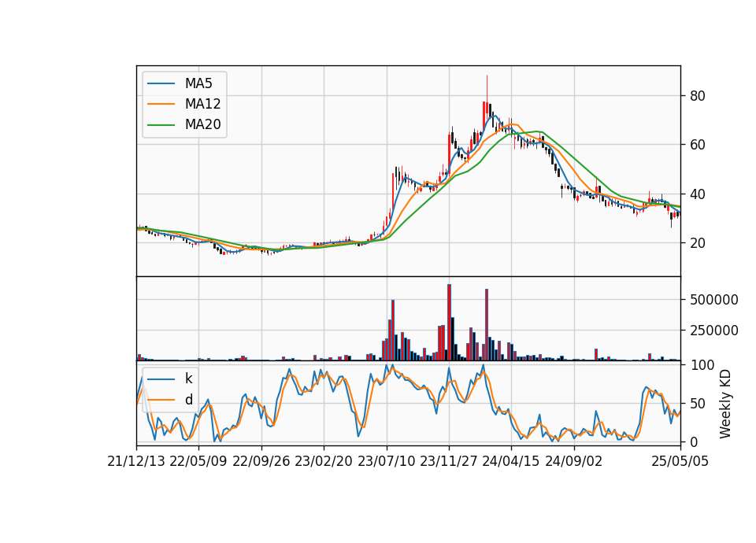The height and width of the screenshot is (543, 756).
Task: Click the price axis value 40
Action: (698, 194)
